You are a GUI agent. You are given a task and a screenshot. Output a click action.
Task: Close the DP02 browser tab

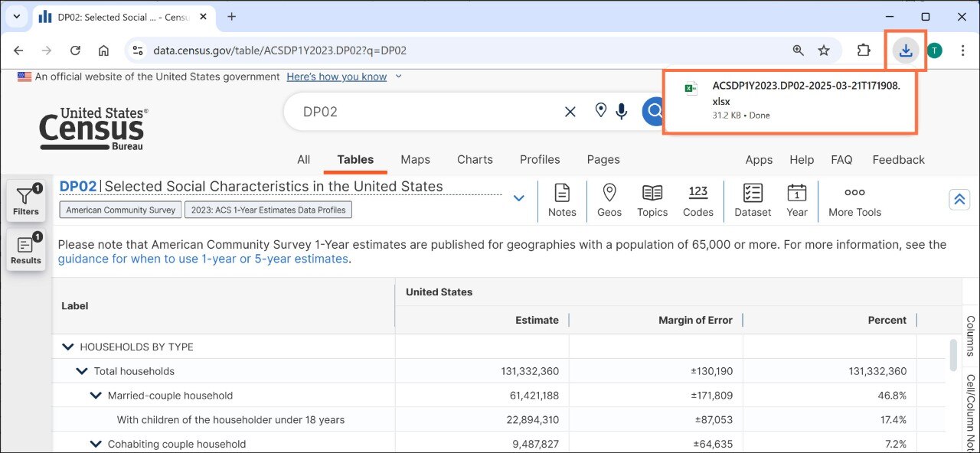pyautogui.click(x=204, y=17)
